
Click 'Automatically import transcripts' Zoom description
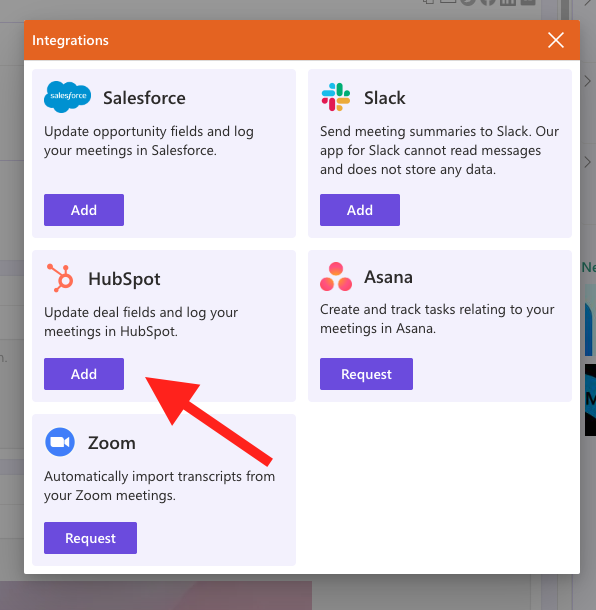[160, 486]
